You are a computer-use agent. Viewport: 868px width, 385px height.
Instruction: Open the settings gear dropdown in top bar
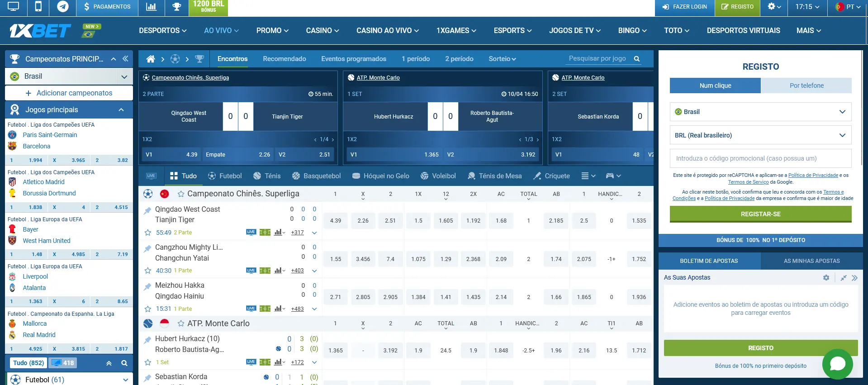[x=774, y=7]
